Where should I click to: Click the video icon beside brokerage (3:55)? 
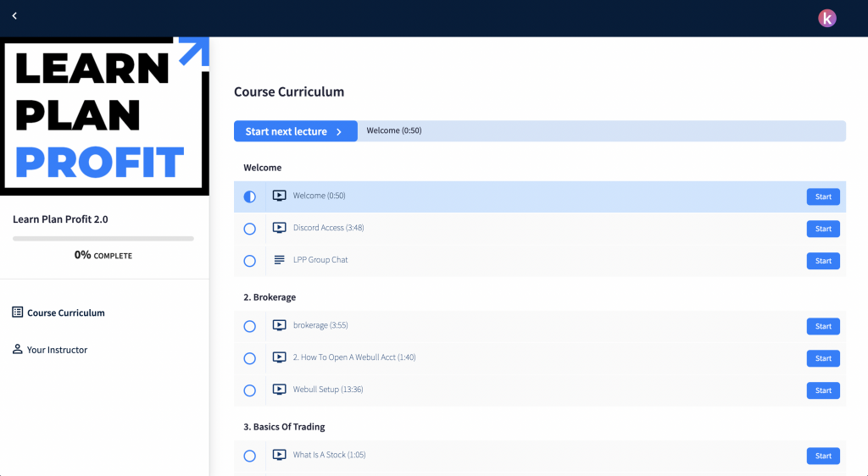280,325
